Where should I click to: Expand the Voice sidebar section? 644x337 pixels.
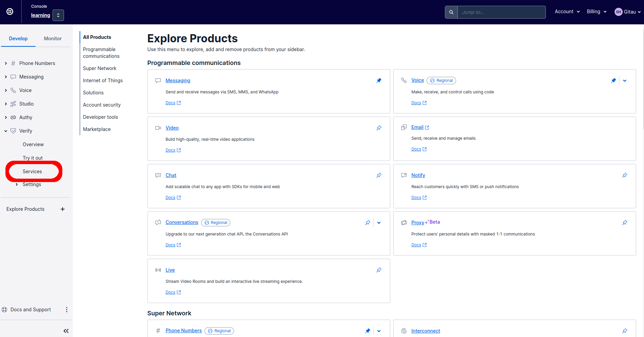click(6, 90)
